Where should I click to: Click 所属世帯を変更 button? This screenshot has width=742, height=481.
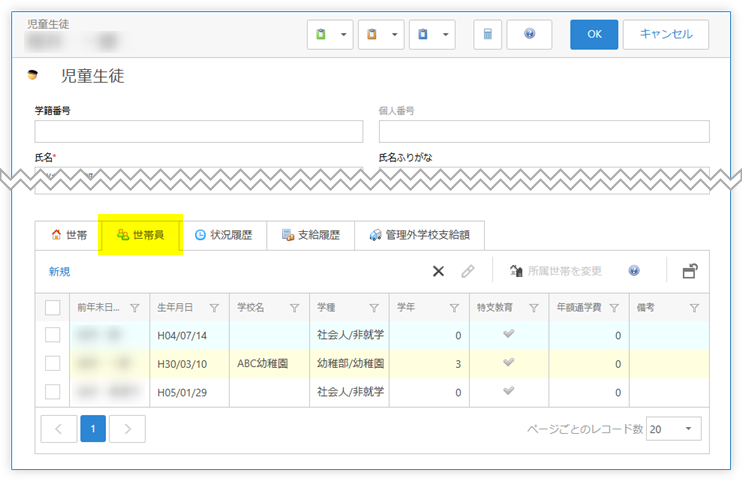pyautogui.click(x=556, y=271)
